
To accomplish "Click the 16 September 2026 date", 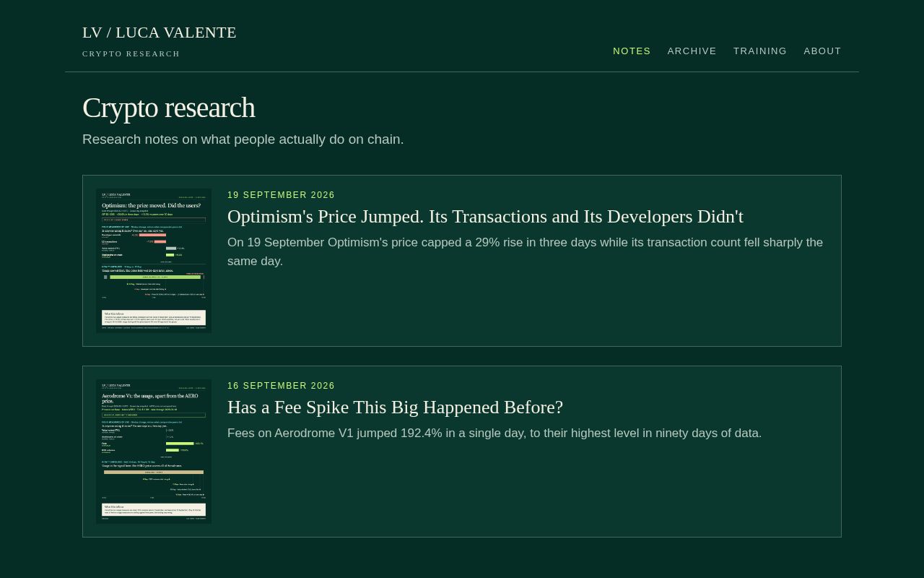I will point(281,386).
